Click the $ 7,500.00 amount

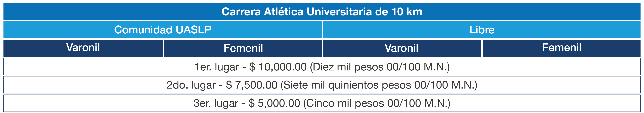click(x=252, y=85)
